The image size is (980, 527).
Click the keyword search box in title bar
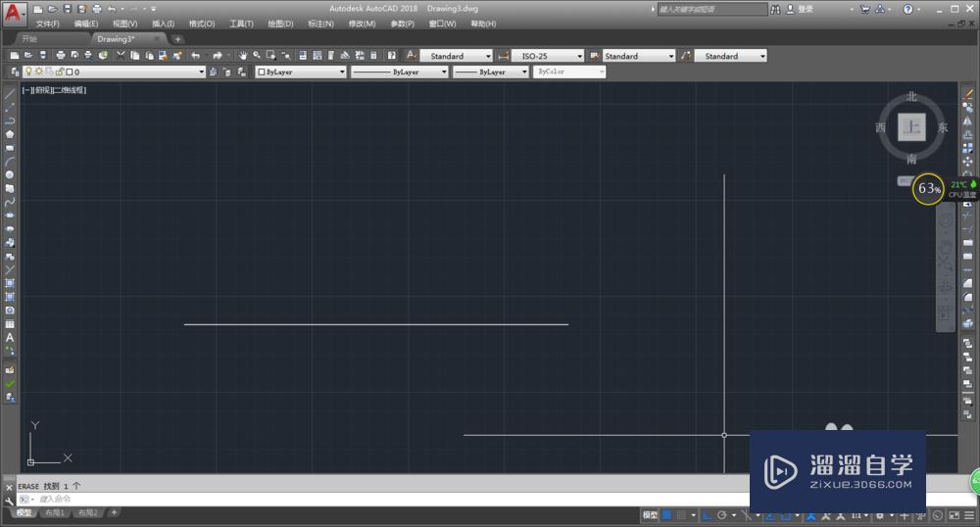[x=712, y=9]
